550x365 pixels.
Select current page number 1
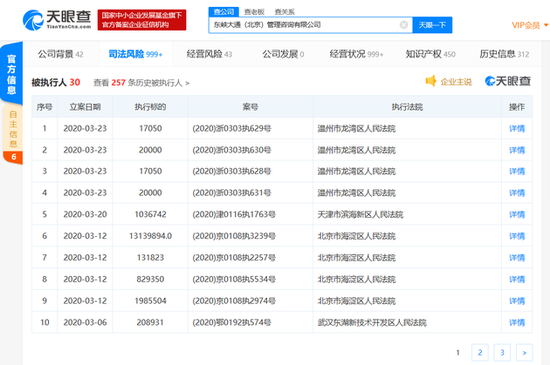[458, 352]
